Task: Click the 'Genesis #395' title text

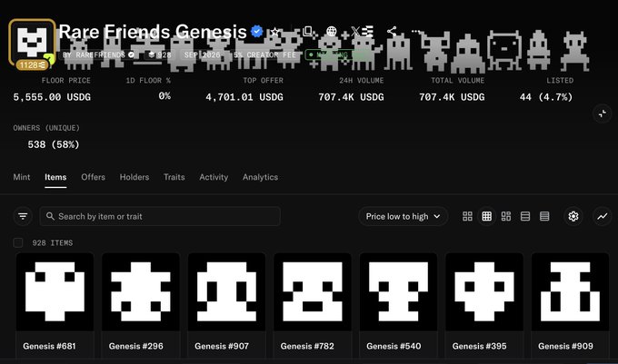Action: tap(479, 346)
